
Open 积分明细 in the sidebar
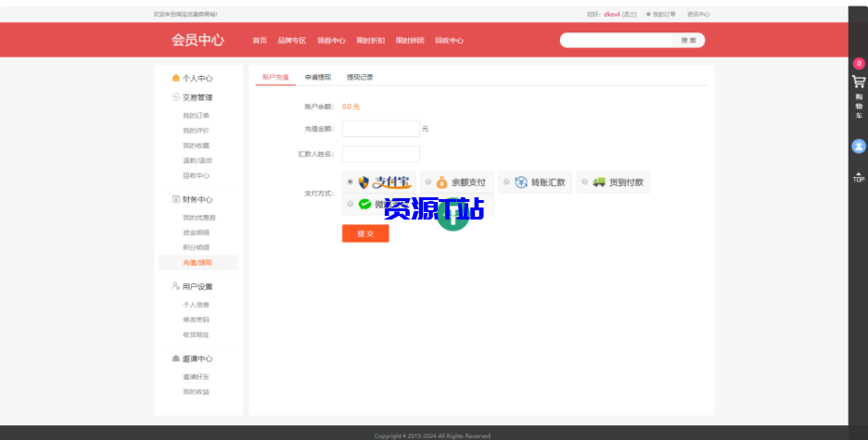tap(196, 247)
